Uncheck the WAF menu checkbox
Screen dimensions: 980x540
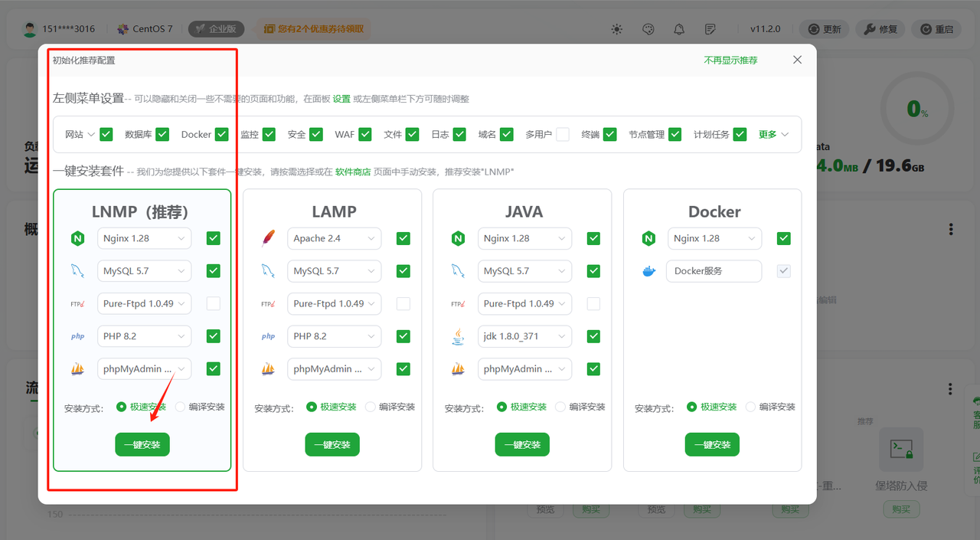pos(365,134)
